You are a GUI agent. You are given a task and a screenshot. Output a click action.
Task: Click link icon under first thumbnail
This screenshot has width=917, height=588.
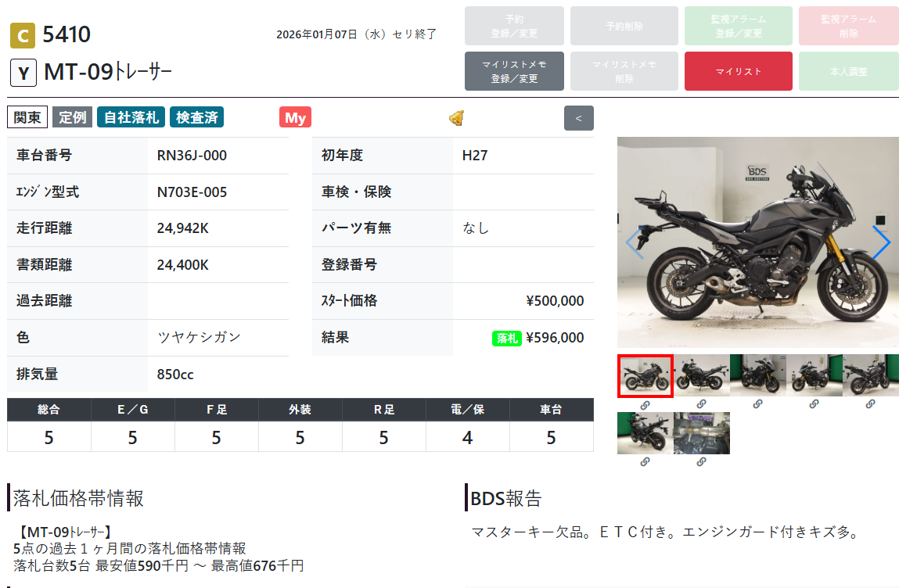pyautogui.click(x=645, y=404)
